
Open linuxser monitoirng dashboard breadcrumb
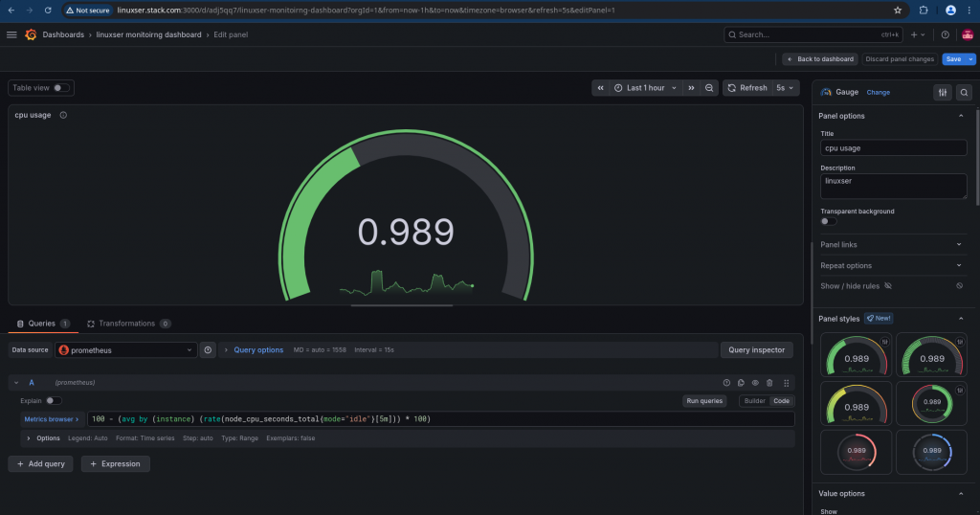[148, 34]
